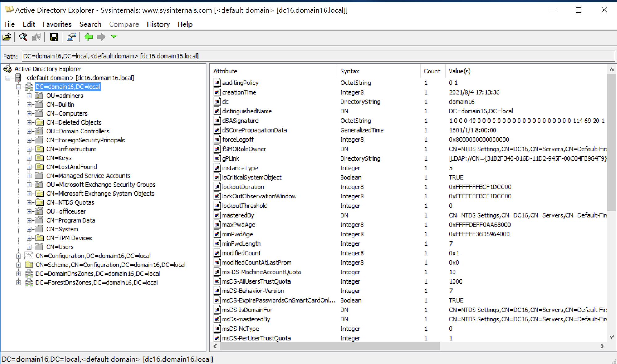Screen dimensions: 617x364
Task: Click the CN=TPM Devices folder icon
Action: 39,238
